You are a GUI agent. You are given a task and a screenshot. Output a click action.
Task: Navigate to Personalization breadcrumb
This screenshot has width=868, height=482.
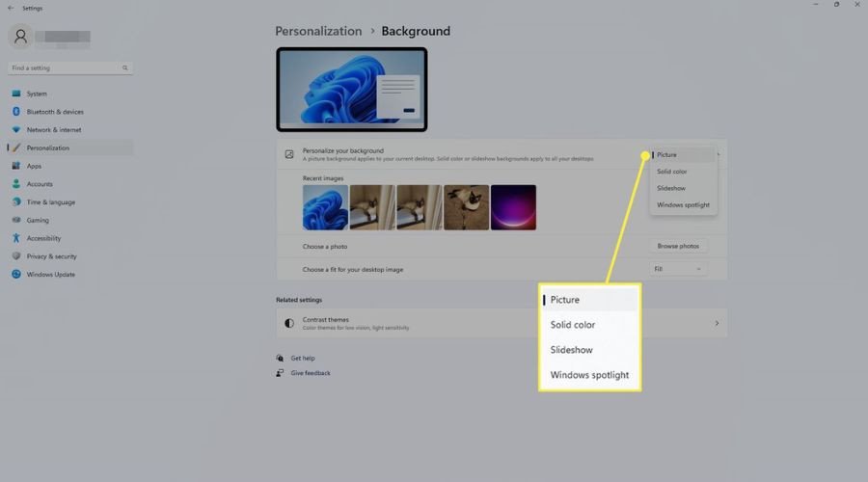tap(318, 31)
